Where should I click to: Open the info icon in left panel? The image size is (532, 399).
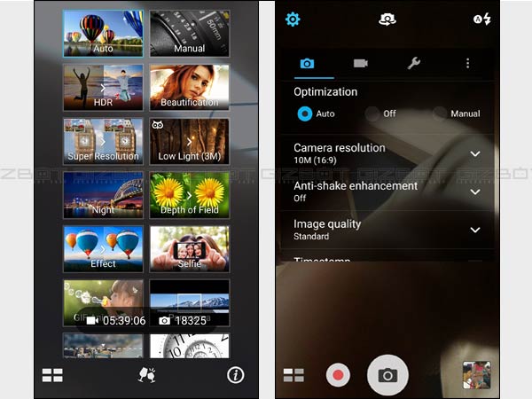pyautogui.click(x=235, y=375)
